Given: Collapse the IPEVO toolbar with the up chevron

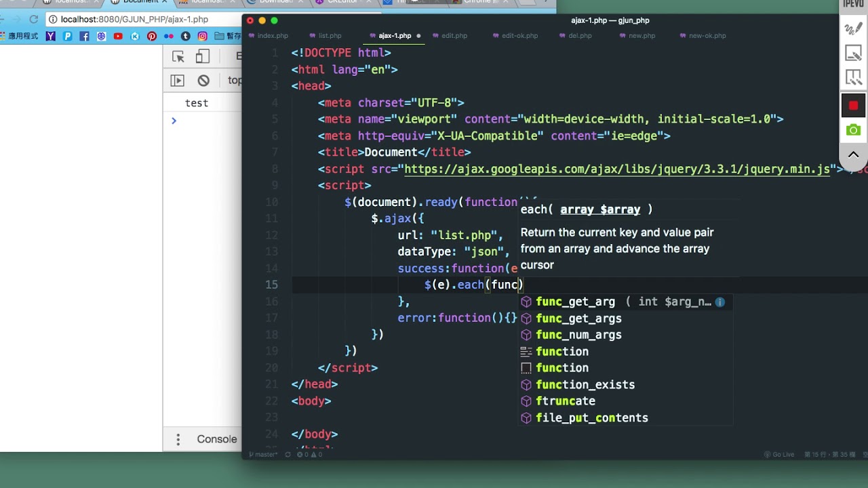Looking at the screenshot, I should pyautogui.click(x=853, y=155).
